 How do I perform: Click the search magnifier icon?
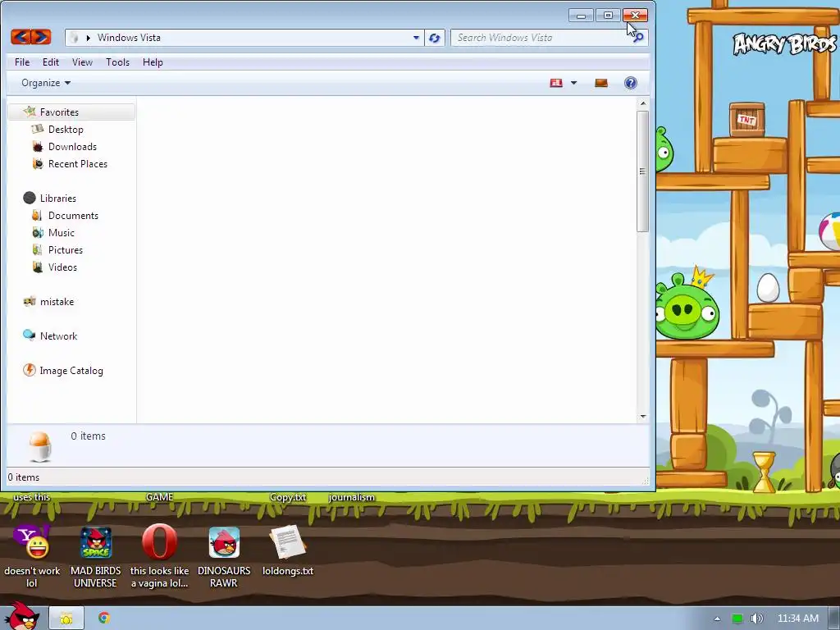(x=638, y=38)
